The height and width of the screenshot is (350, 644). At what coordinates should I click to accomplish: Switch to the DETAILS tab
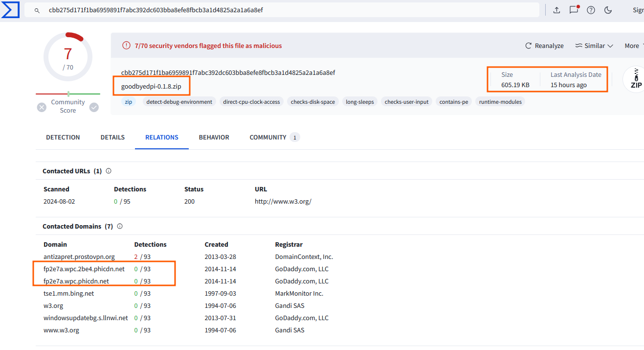coord(112,138)
